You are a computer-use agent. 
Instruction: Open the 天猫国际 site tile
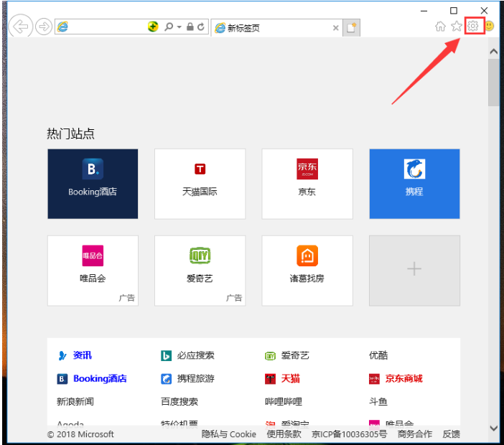[200, 184]
